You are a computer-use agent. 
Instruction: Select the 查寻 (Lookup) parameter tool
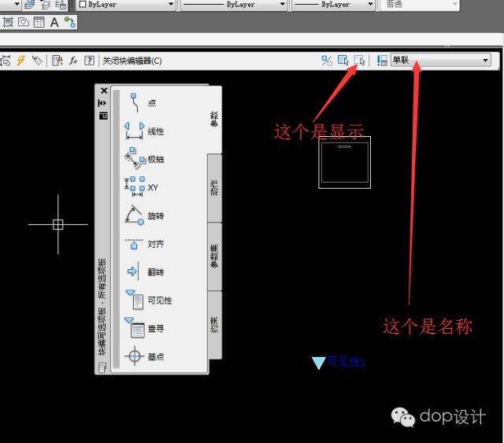(x=143, y=329)
